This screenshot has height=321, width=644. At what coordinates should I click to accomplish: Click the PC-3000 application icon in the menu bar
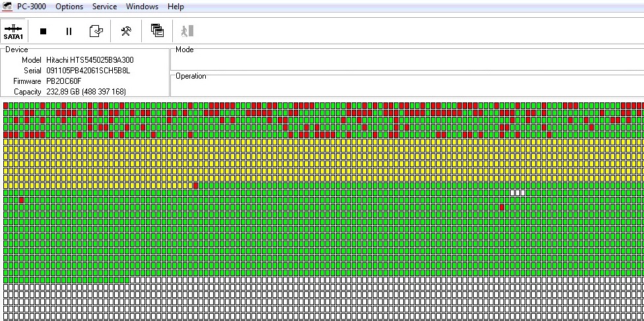(7, 7)
